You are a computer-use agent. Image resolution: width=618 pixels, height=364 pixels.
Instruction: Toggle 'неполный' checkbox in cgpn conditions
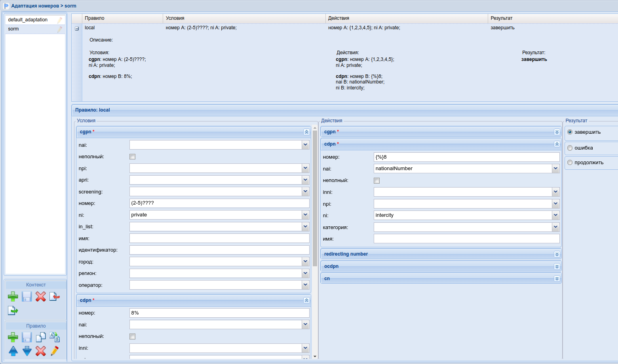point(133,157)
